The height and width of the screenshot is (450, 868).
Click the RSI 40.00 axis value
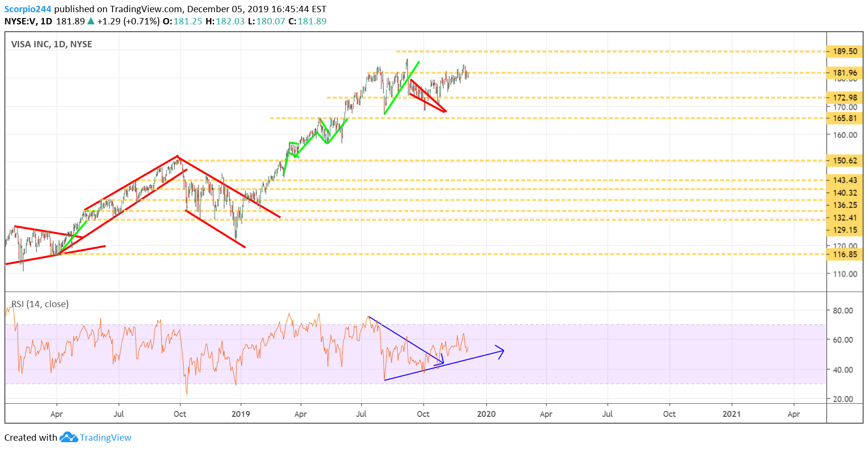(x=843, y=370)
